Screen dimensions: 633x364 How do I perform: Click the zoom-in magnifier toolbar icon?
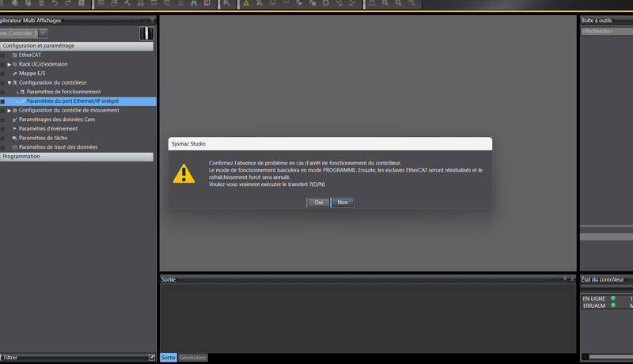point(386,4)
